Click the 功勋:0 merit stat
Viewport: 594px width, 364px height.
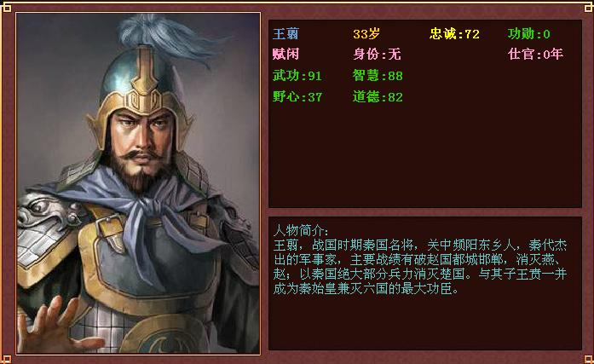pos(529,34)
